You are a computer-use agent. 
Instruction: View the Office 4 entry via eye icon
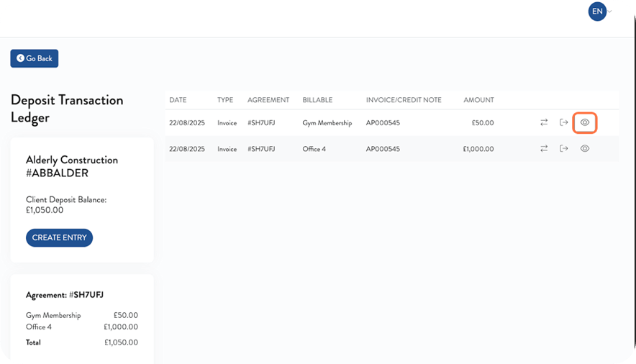click(x=585, y=148)
